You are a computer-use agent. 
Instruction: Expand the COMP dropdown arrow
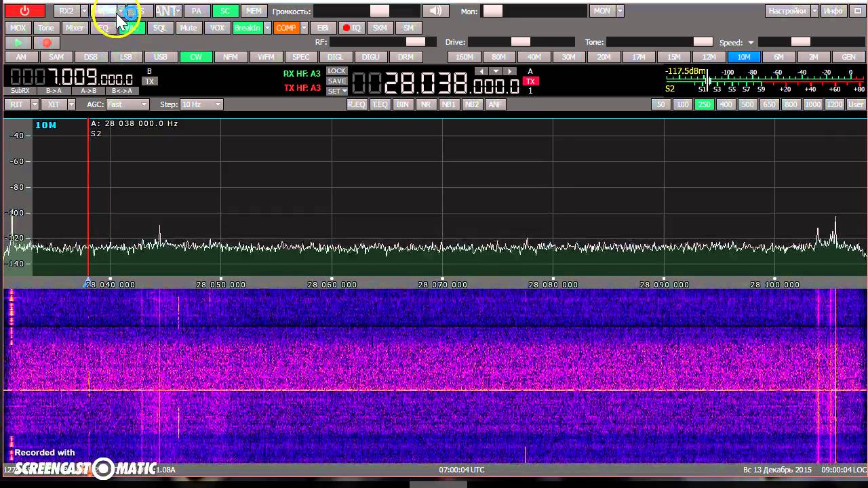[304, 28]
